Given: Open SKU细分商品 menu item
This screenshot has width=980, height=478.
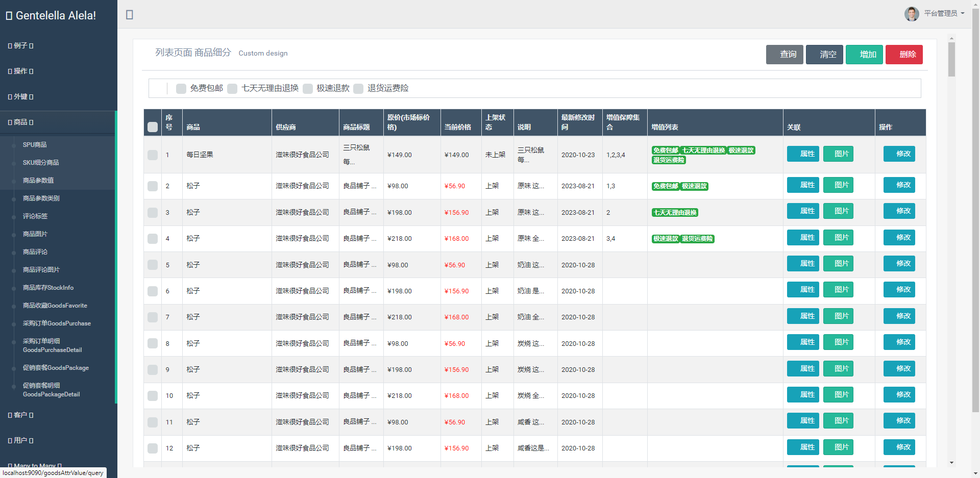Looking at the screenshot, I should click(x=41, y=163).
